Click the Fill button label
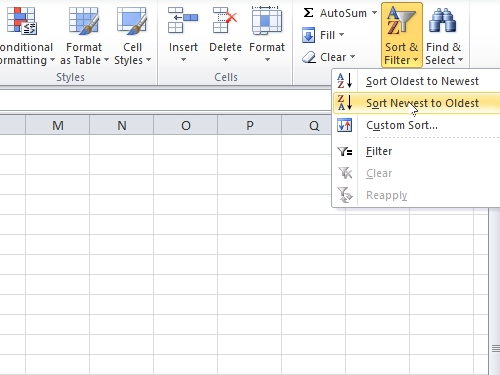The width and height of the screenshot is (500, 375). [x=327, y=35]
